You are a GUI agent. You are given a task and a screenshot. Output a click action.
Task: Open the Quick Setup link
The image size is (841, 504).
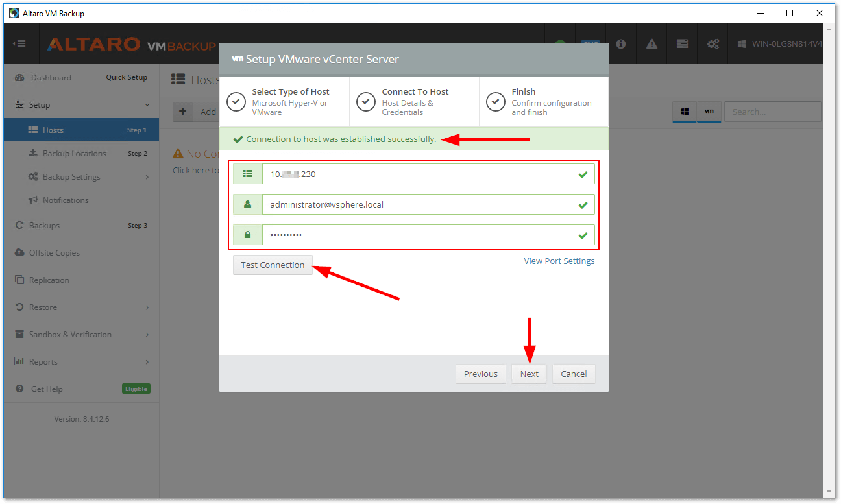(x=127, y=77)
